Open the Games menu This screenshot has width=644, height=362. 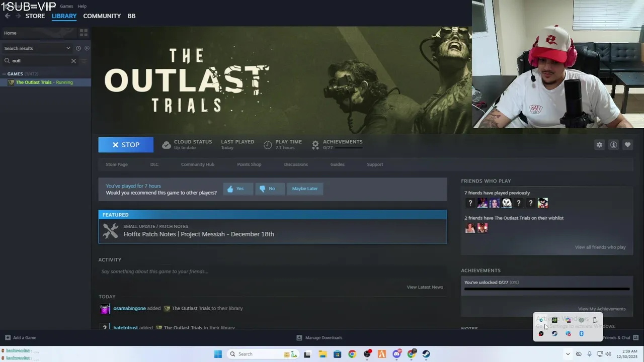click(66, 6)
